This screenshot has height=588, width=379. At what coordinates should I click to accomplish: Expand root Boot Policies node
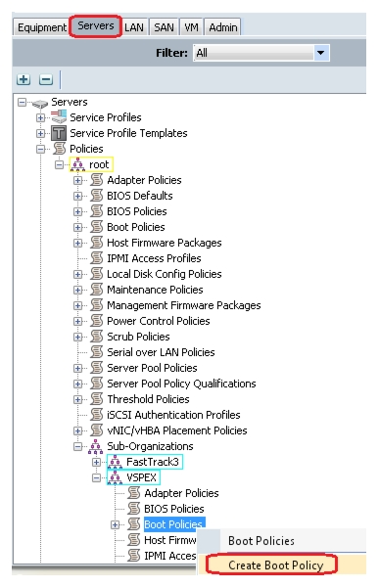click(x=77, y=227)
